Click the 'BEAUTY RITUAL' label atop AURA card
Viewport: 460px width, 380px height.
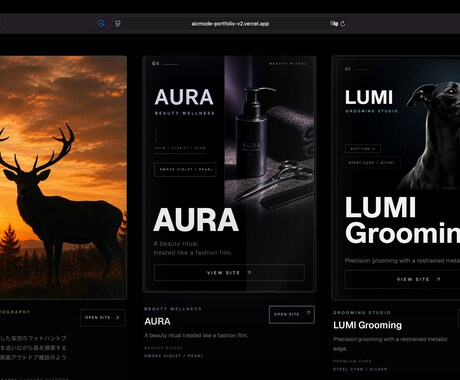(x=288, y=63)
